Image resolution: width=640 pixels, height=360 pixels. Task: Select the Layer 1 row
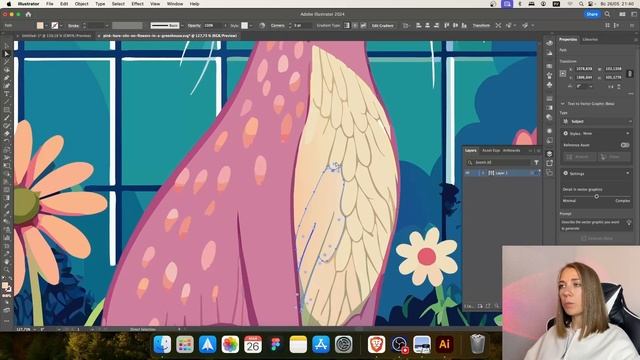coord(502,173)
